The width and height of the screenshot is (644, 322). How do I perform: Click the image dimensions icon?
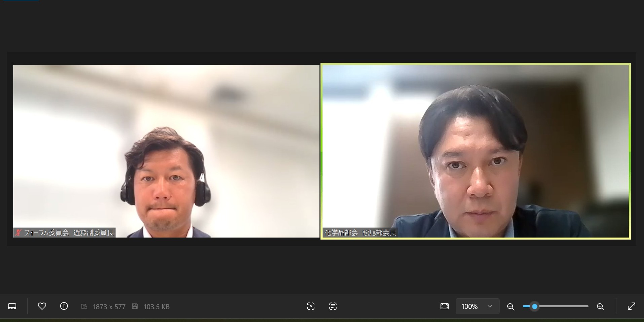point(84,306)
